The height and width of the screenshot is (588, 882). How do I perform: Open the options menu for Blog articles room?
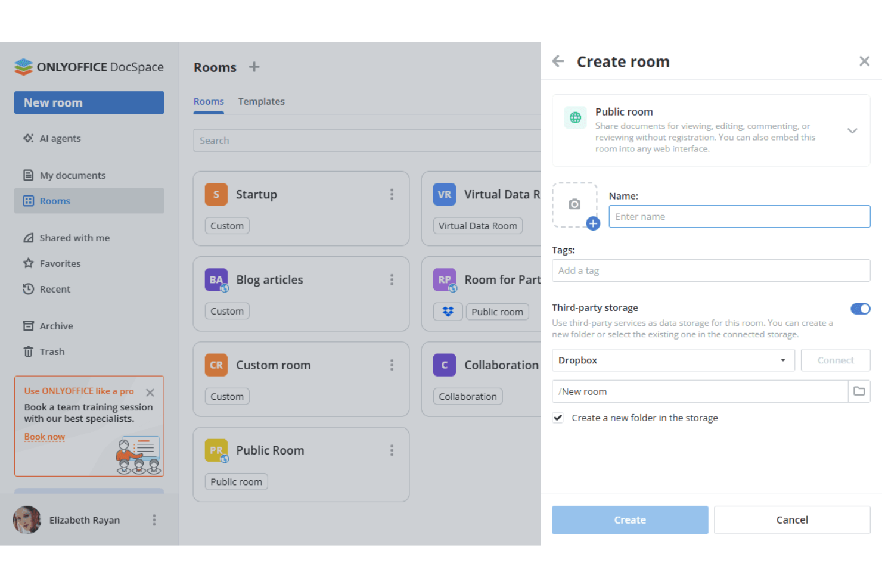click(392, 279)
